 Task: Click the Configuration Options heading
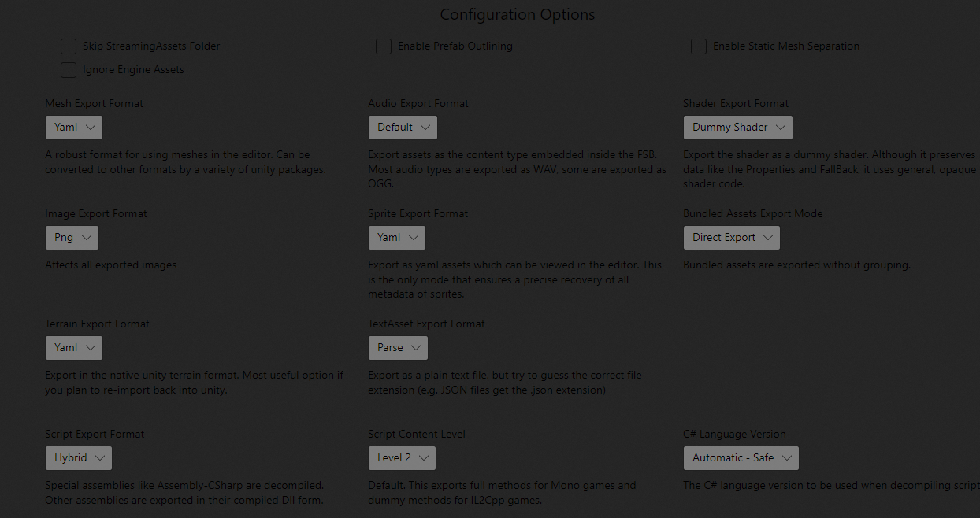point(518,15)
